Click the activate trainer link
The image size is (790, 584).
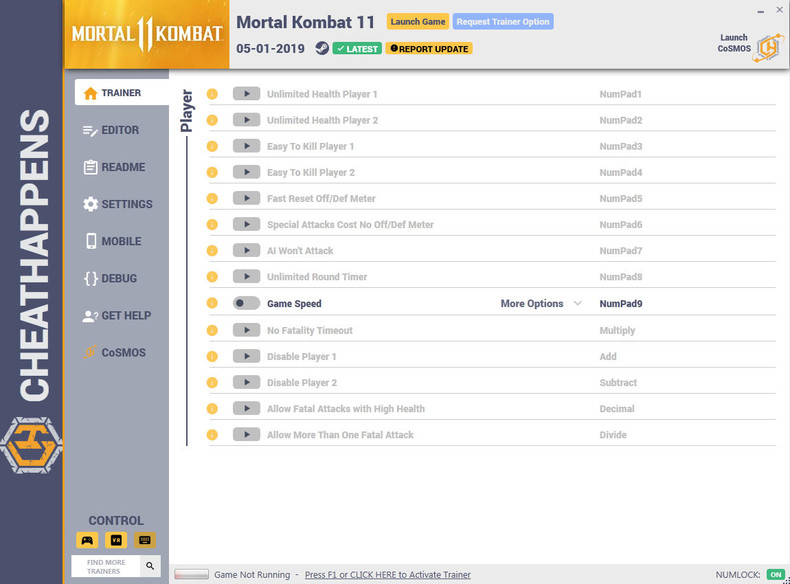click(x=387, y=574)
